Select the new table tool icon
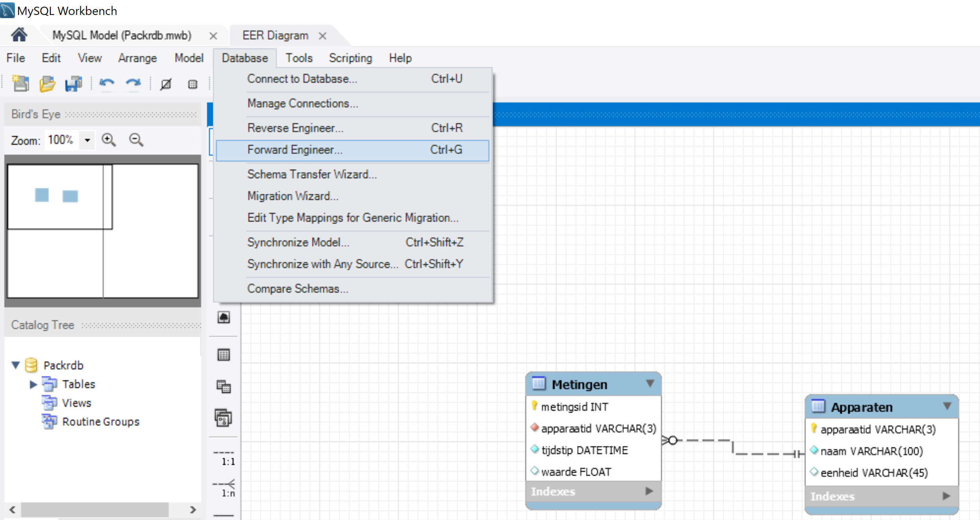The width and height of the screenshot is (980, 520). click(x=224, y=355)
